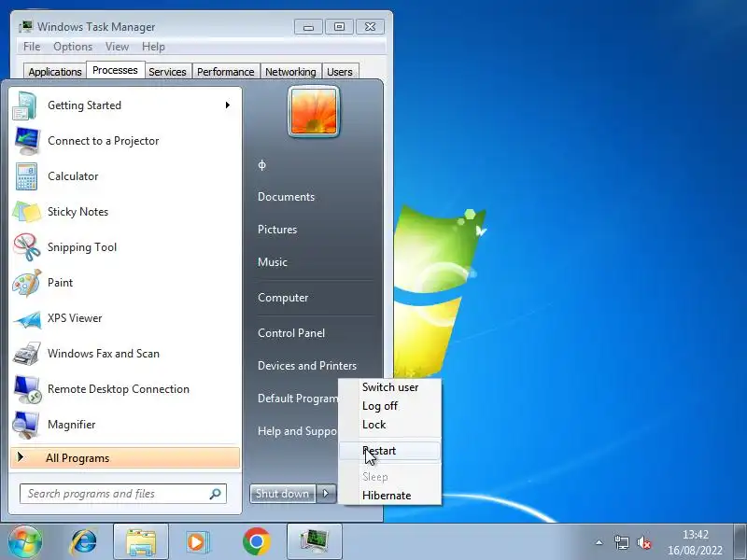Open XPS Viewer icon
This screenshot has height=560, width=747.
(x=27, y=319)
